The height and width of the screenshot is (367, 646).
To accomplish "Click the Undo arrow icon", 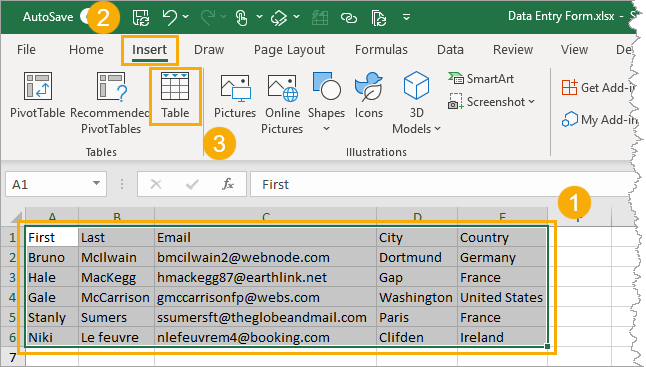I will pyautogui.click(x=169, y=17).
